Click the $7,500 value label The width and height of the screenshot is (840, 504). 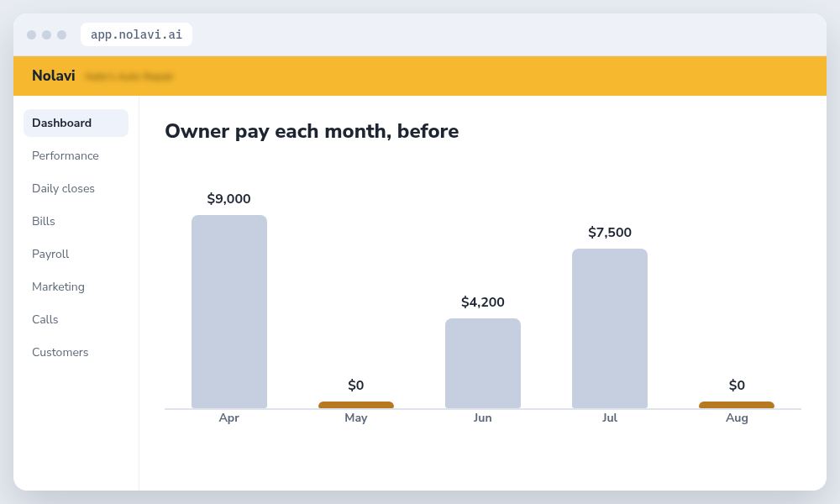pos(610,233)
